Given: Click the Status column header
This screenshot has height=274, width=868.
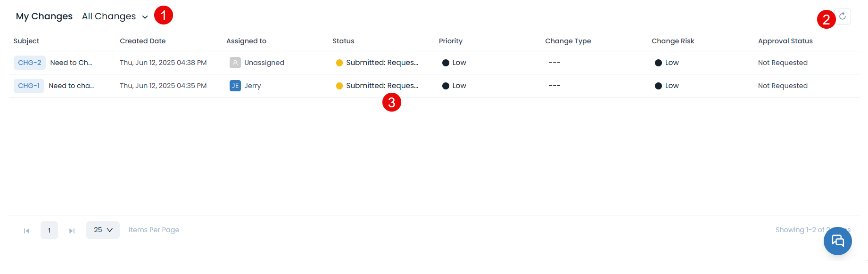Looking at the screenshot, I should coord(343,41).
